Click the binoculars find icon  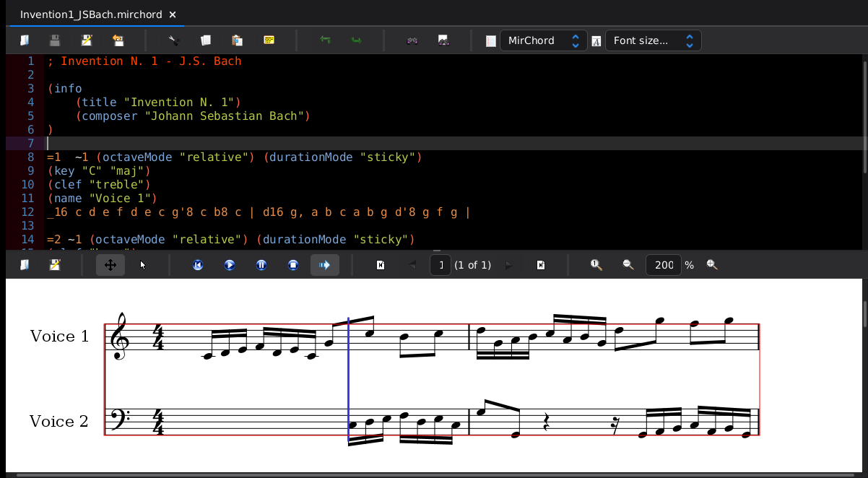coord(412,40)
